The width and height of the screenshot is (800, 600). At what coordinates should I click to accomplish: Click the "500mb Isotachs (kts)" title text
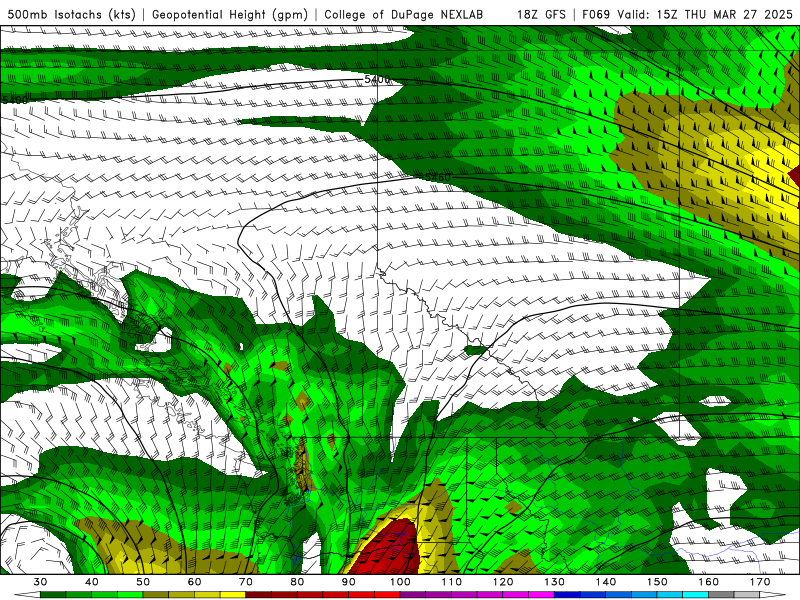tap(72, 14)
